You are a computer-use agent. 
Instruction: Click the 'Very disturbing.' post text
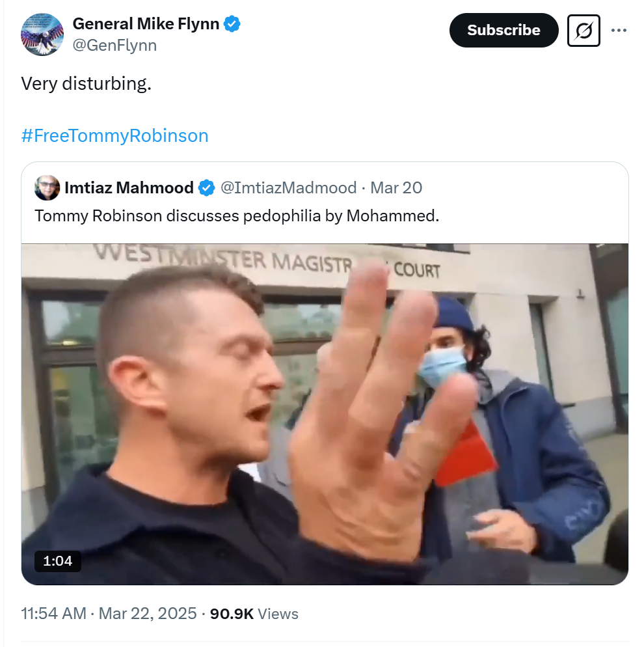point(86,83)
